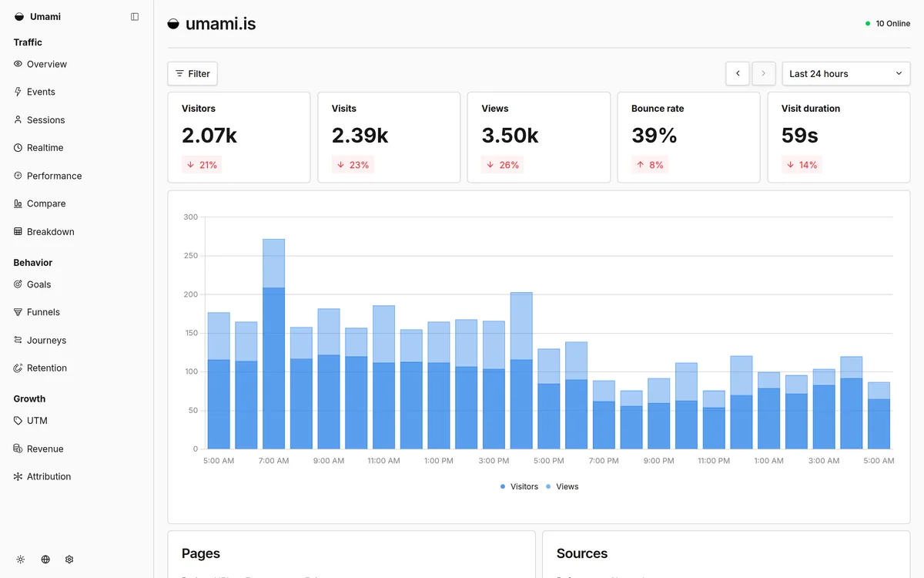Click the 21% change badge under Visitors
The image size is (924, 578).
[x=202, y=165]
